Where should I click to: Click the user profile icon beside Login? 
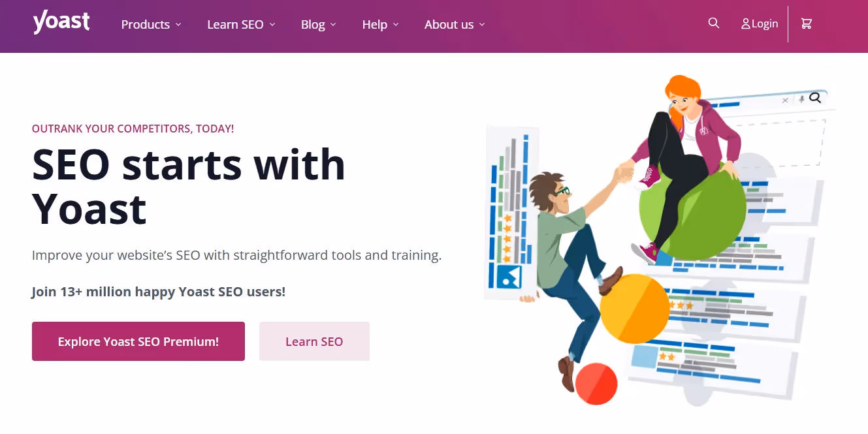(x=745, y=24)
